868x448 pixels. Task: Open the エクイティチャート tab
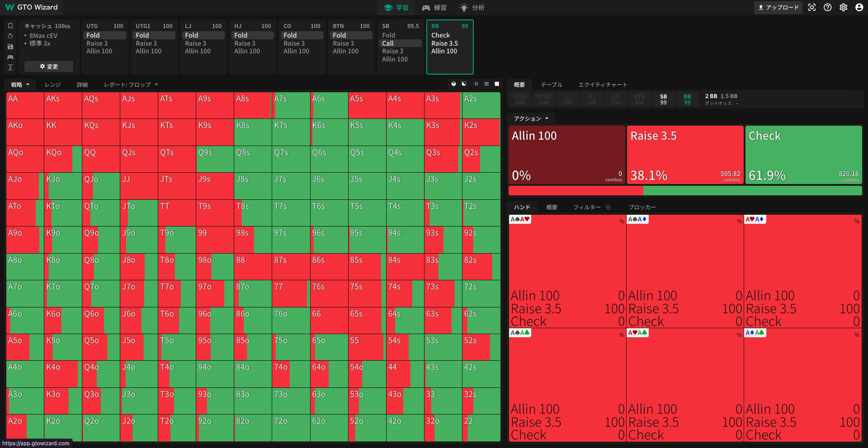tap(603, 85)
